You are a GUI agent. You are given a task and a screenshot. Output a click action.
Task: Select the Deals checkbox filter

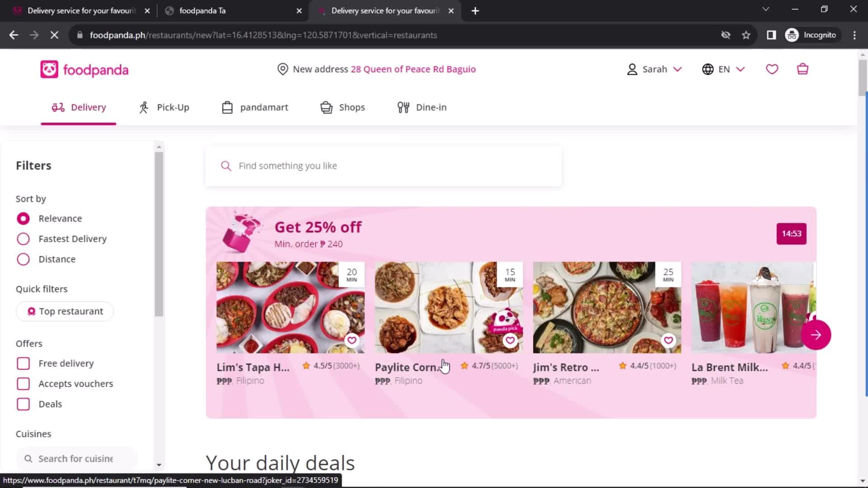[23, 404]
